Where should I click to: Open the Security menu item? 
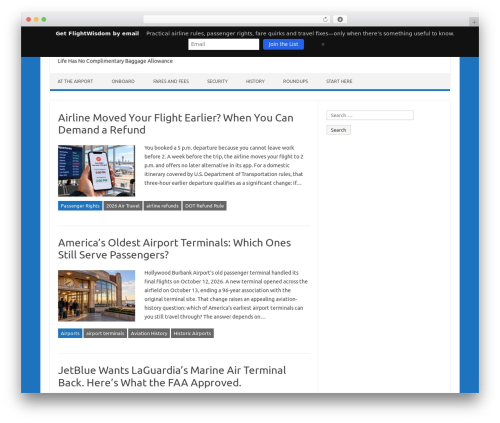click(x=217, y=81)
